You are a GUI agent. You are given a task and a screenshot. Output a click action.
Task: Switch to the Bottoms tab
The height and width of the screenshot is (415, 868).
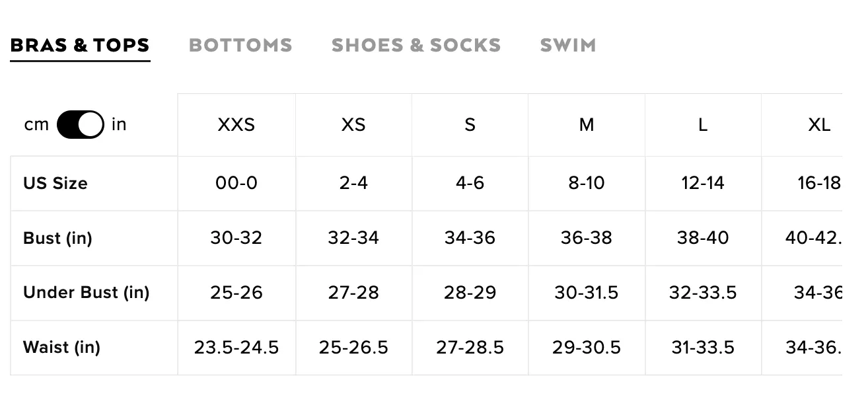click(240, 46)
